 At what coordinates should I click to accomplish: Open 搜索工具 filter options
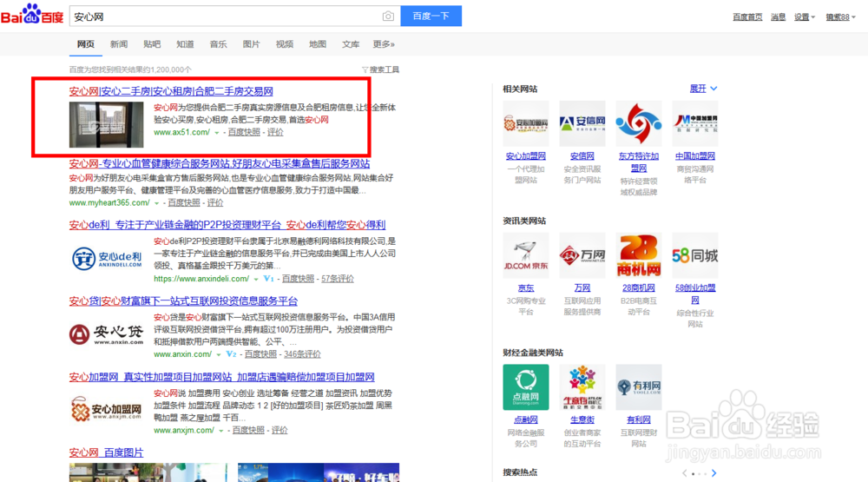[x=380, y=69]
